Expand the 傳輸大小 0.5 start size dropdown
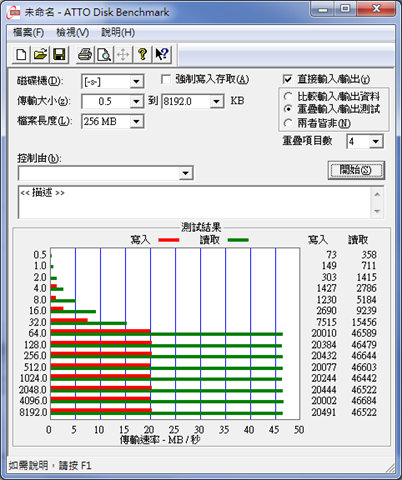This screenshot has width=402, height=480. tap(136, 101)
